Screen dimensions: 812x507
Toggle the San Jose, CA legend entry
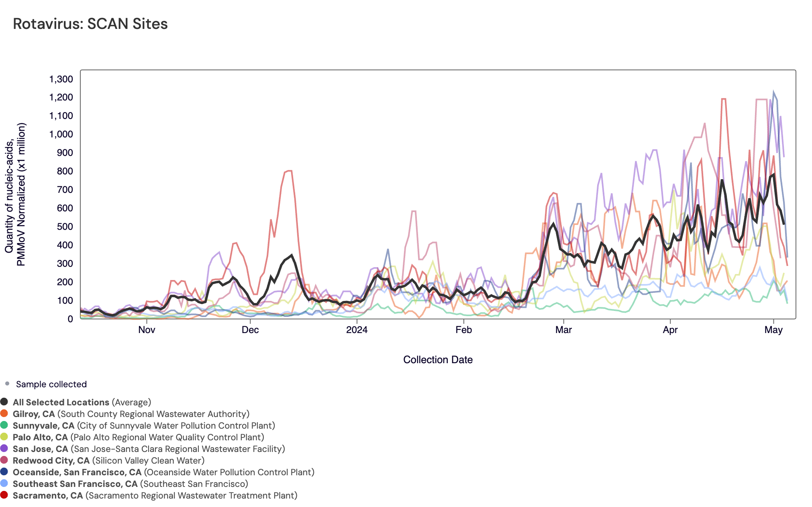point(40,449)
